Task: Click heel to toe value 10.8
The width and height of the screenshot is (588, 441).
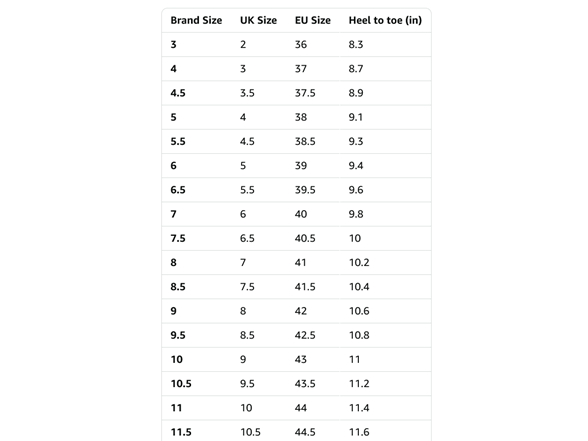Action: click(359, 335)
